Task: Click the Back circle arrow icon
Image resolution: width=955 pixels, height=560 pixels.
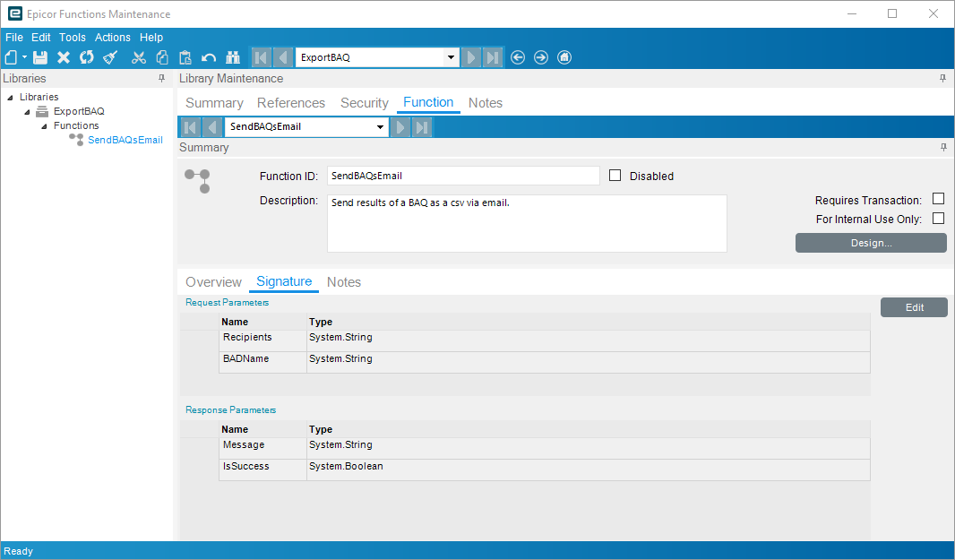Action: point(518,57)
